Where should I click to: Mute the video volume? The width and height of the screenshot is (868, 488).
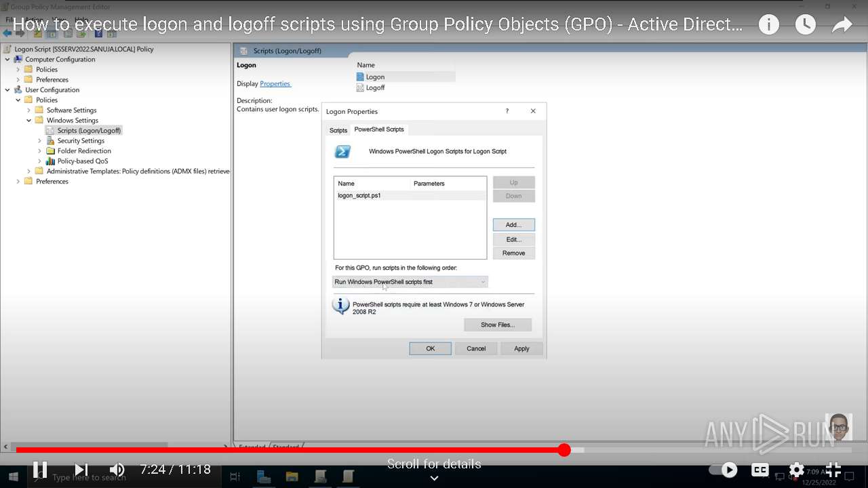(x=117, y=469)
